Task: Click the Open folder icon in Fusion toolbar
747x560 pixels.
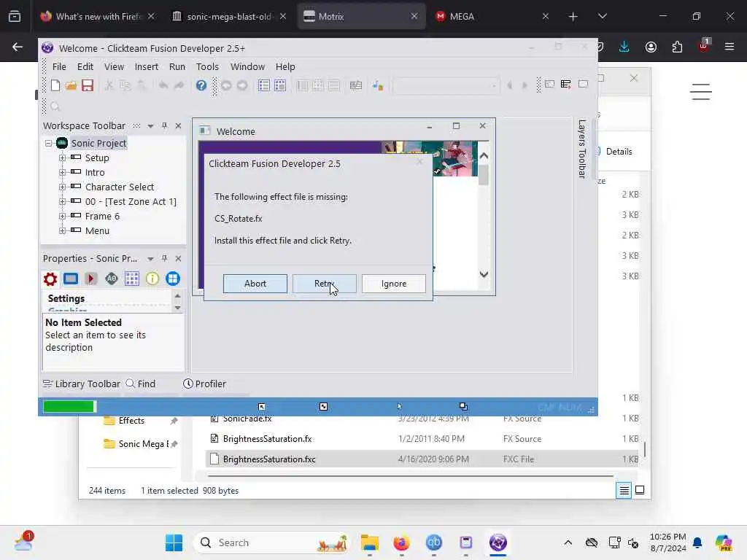Action: tap(71, 85)
